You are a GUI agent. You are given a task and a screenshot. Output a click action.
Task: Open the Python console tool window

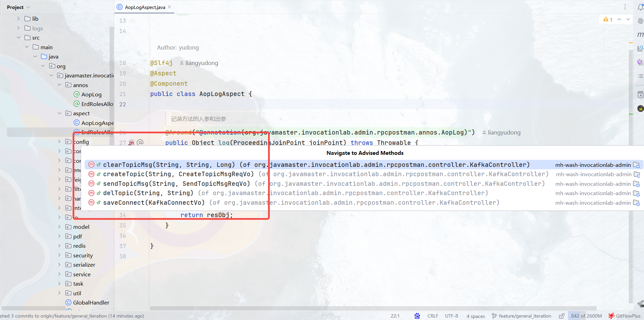point(640,62)
